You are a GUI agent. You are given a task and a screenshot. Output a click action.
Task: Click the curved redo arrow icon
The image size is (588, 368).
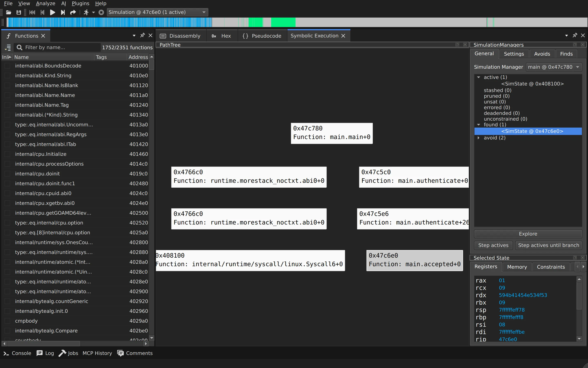[x=73, y=12]
